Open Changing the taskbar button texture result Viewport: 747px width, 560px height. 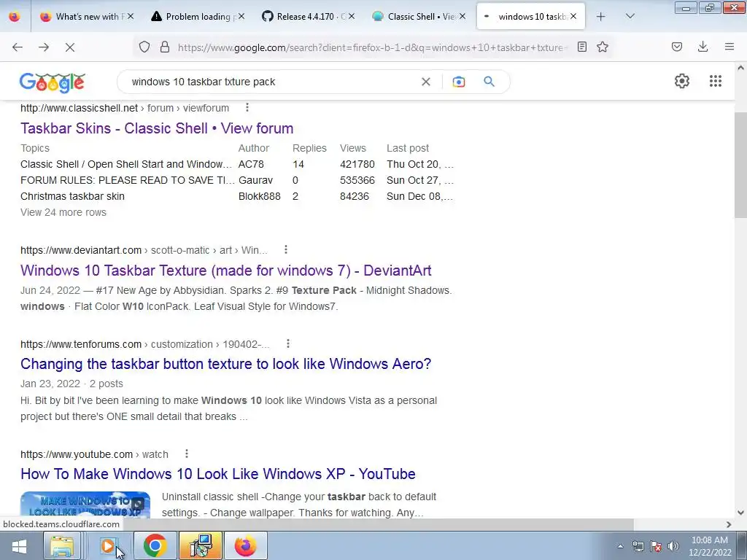(226, 364)
